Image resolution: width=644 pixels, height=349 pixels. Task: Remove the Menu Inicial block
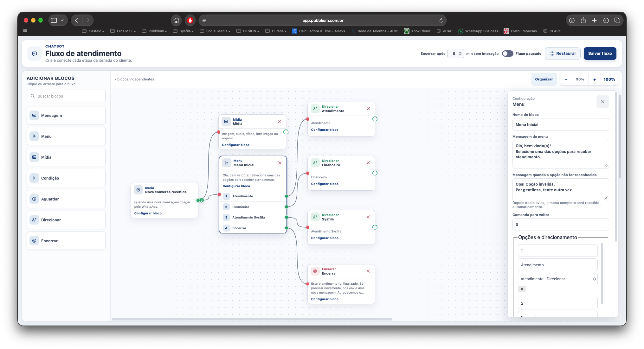point(280,163)
